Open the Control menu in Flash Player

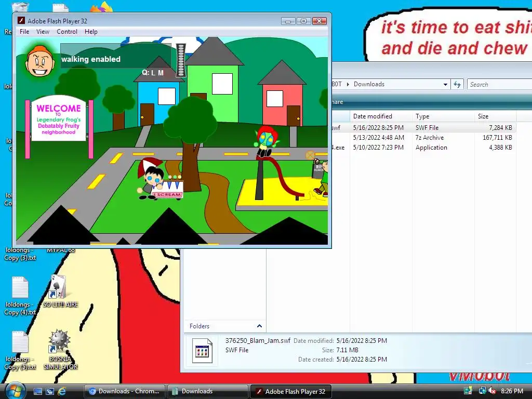coord(67,32)
